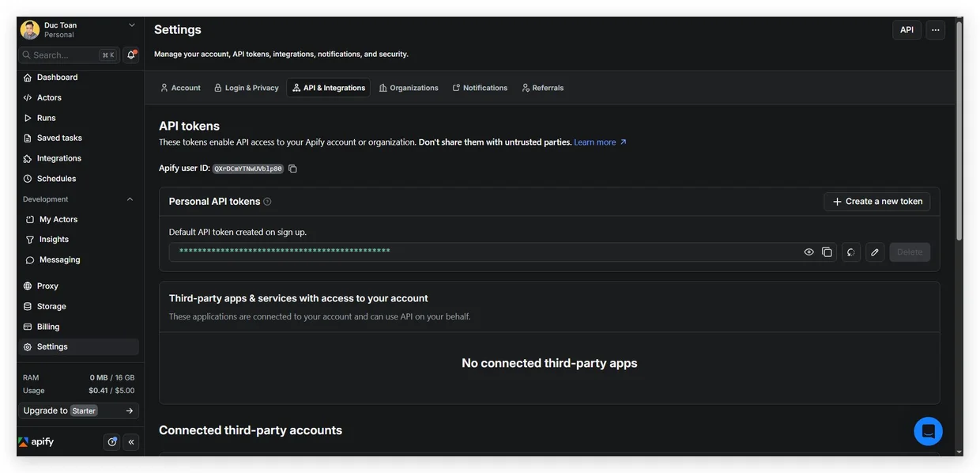The image size is (980, 473).
Task: Click the page vertical scrollbar
Action: click(959, 131)
